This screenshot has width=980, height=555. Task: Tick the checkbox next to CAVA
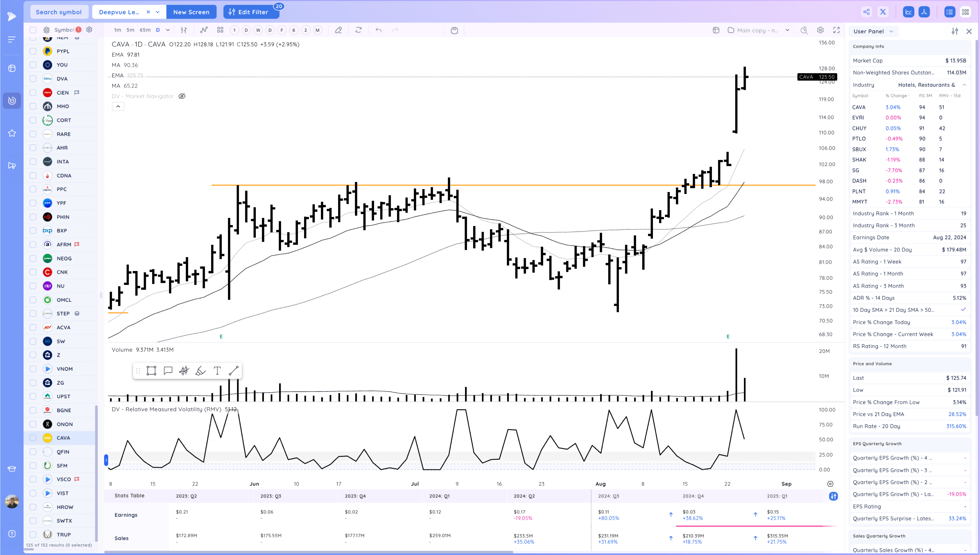33,438
